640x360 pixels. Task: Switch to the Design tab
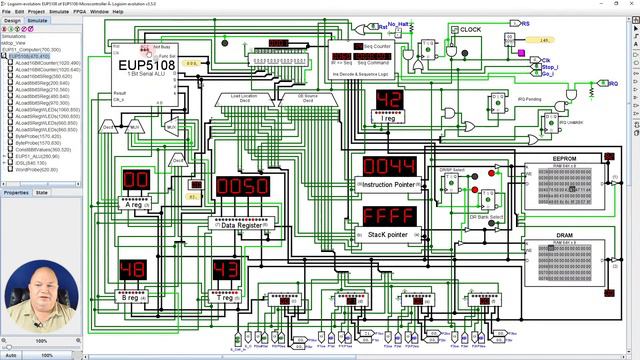tap(12, 20)
